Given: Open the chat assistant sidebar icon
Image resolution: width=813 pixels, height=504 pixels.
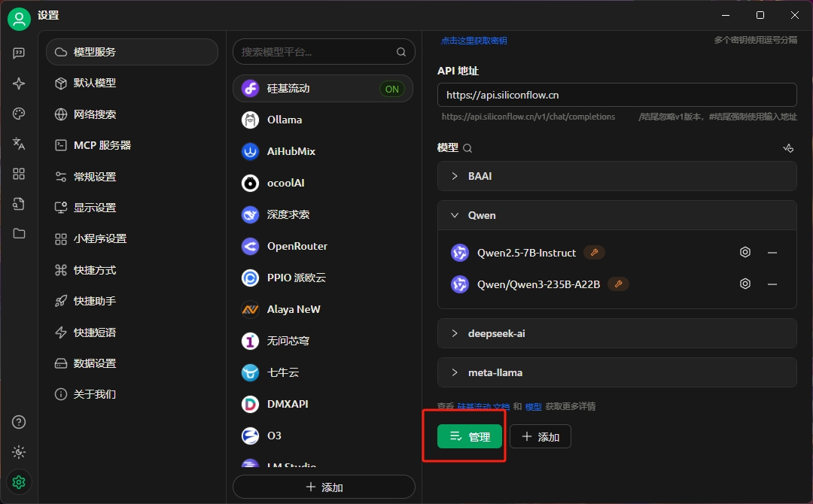Looking at the screenshot, I should point(19,53).
